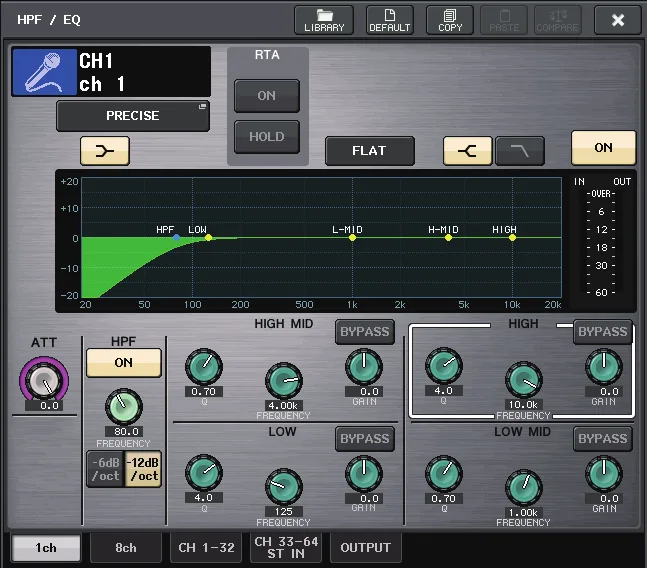This screenshot has width=647, height=568.
Task: Click the HIGH MID 4.00k frequency value
Action: [283, 405]
